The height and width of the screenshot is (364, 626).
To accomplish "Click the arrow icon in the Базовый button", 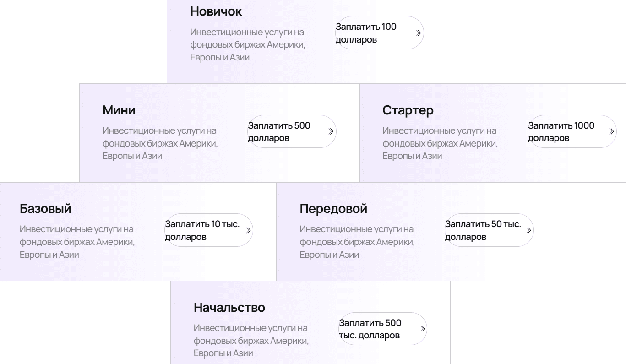I will click(x=249, y=230).
